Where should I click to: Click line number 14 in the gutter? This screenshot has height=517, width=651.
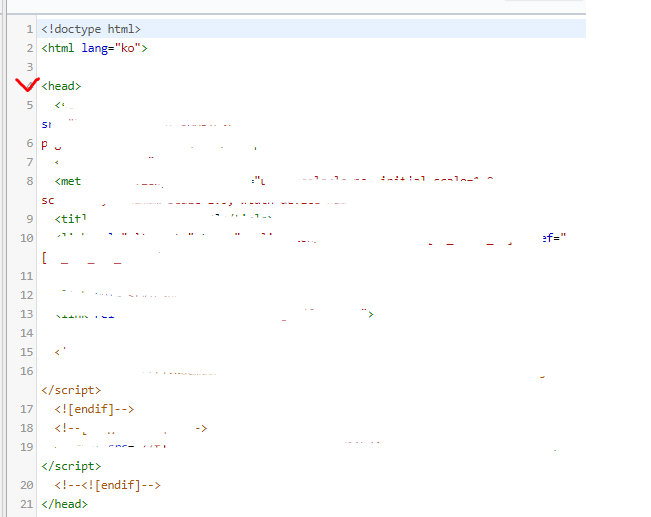tap(27, 333)
